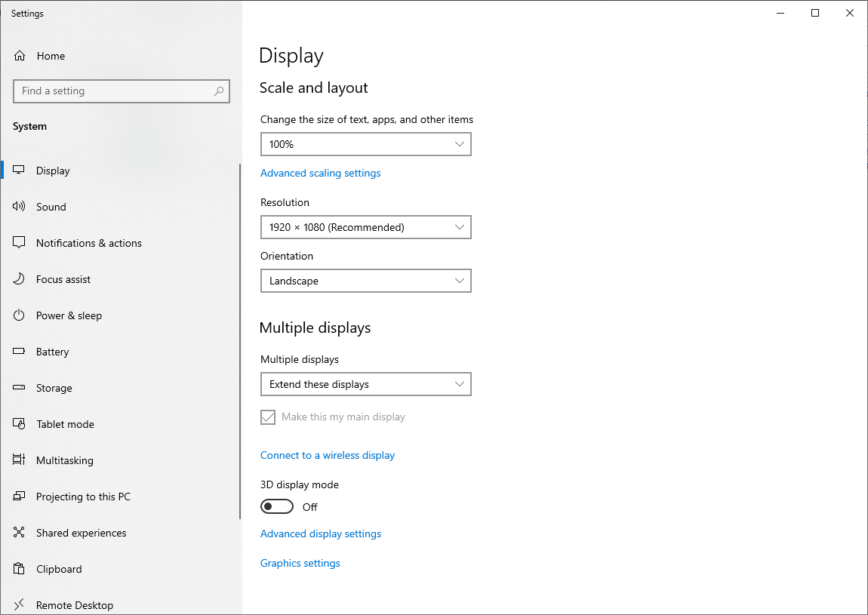
Task: Click the Clipboard icon
Action: (19, 568)
